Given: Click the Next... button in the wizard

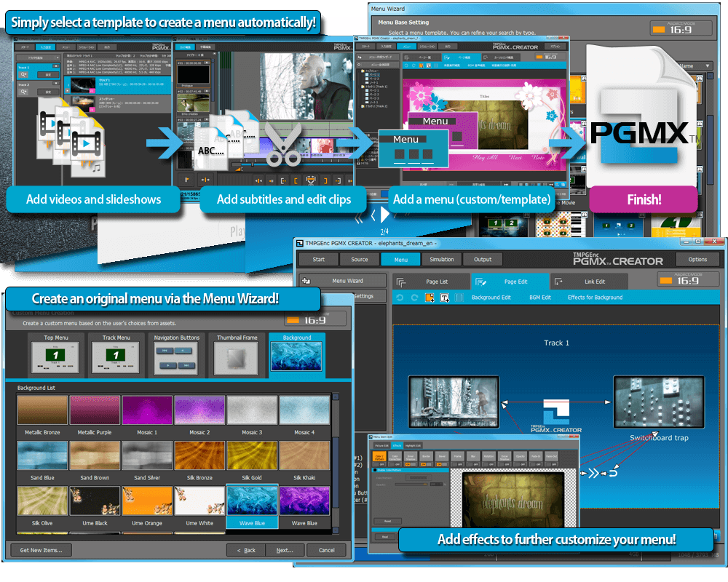Looking at the screenshot, I should point(285,550).
